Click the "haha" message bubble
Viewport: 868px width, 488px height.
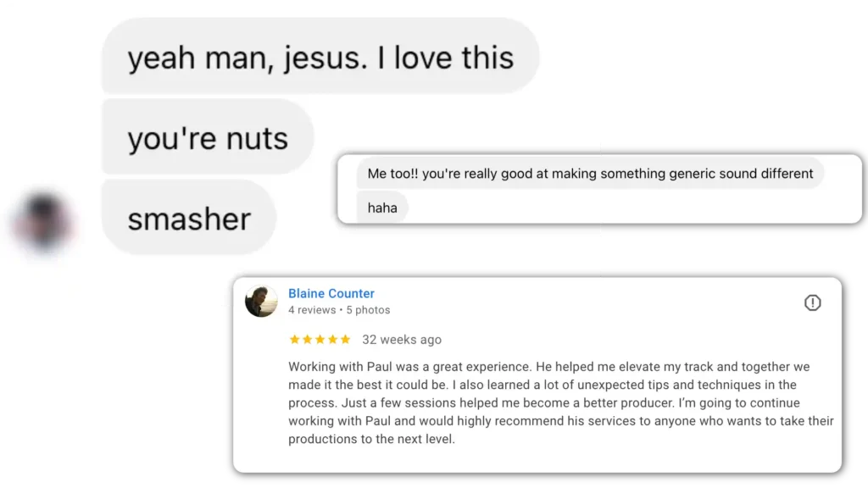click(382, 208)
